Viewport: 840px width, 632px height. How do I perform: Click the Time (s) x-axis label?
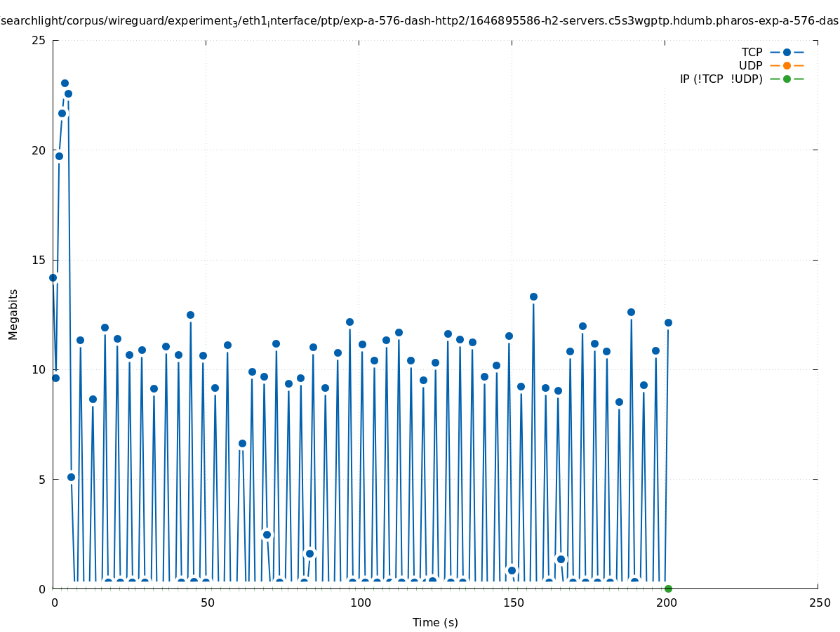pos(435,622)
